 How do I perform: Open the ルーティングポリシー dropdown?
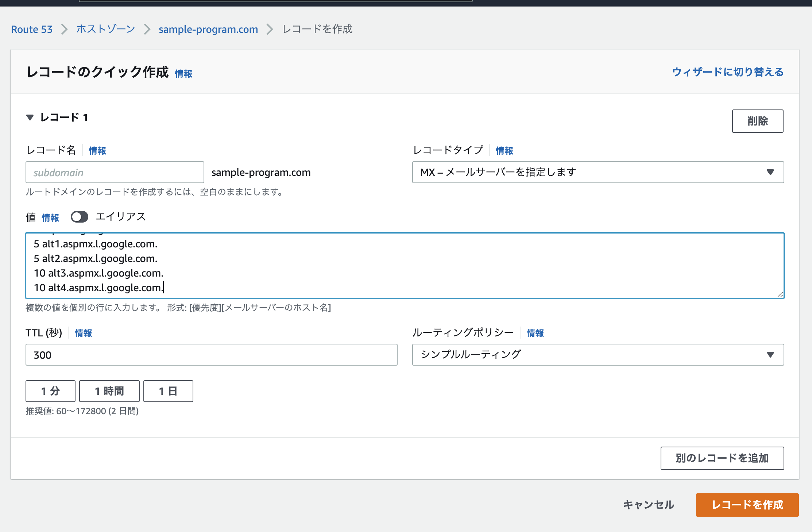click(x=598, y=355)
